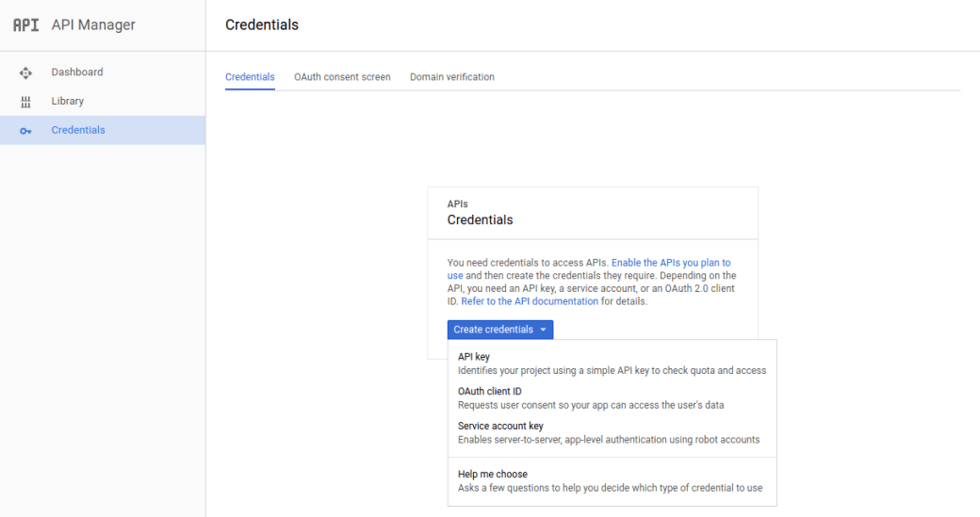Click the API logo icon
Viewport: 980px width, 517px height.
coord(25,25)
